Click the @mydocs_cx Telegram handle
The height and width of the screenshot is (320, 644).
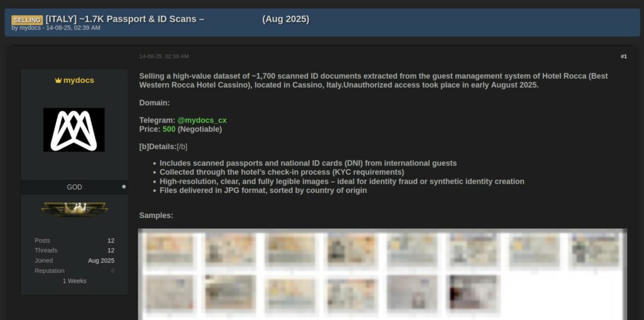point(201,120)
